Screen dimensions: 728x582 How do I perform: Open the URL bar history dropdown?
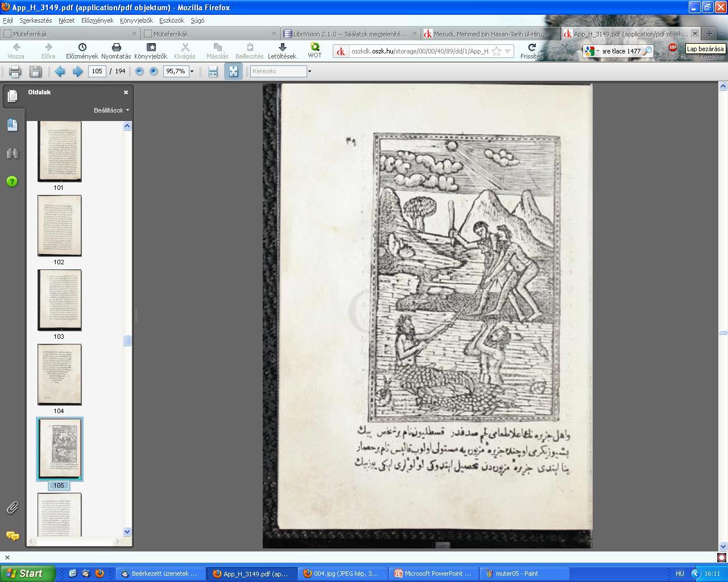coord(507,51)
